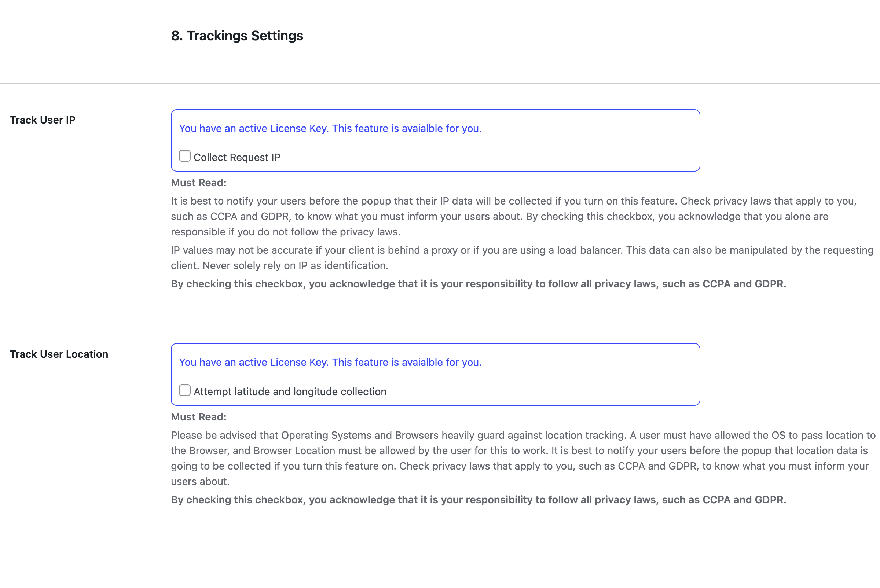Click the license key notice under Track User Location
Image resolution: width=880 pixels, height=588 pixels.
pos(330,362)
